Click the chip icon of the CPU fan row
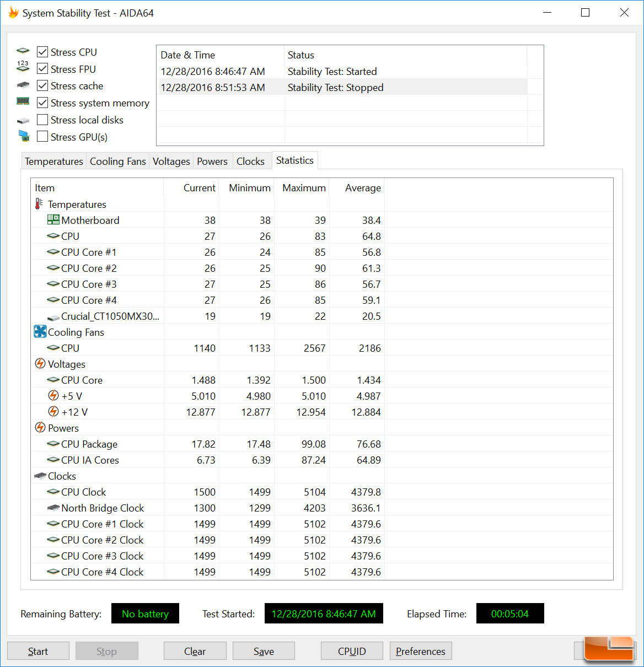This screenshot has width=644, height=667. [53, 348]
